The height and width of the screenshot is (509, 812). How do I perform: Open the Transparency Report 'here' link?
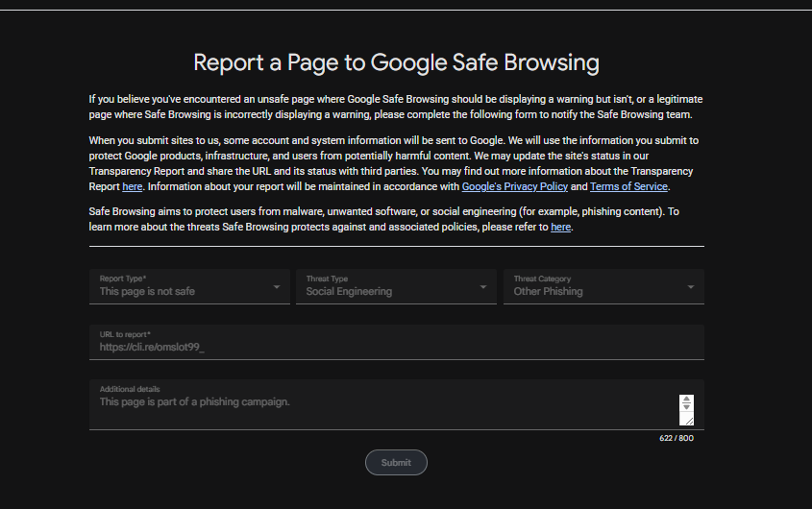(132, 186)
